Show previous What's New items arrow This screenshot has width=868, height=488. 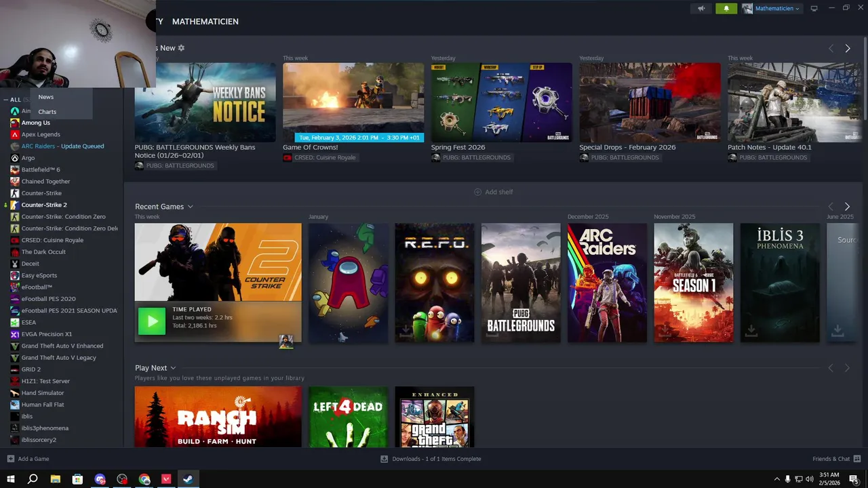coord(831,48)
